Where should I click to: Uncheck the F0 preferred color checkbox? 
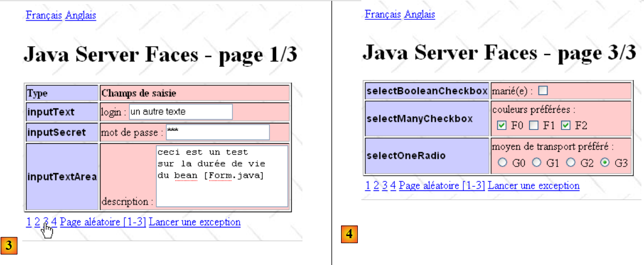click(502, 125)
